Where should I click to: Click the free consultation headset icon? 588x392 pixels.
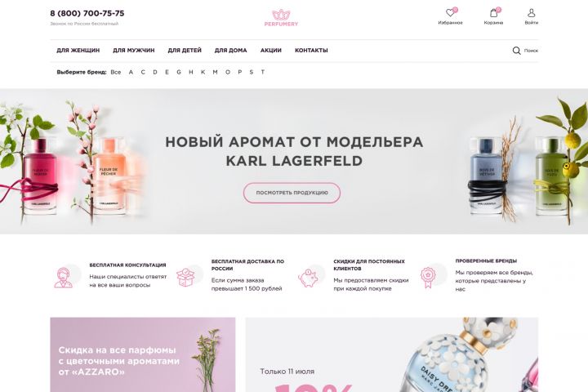(x=65, y=277)
